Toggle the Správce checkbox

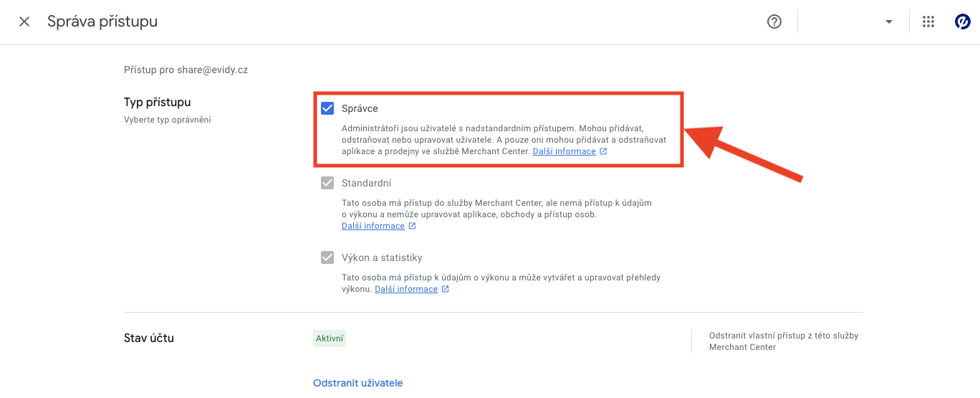pyautogui.click(x=327, y=108)
